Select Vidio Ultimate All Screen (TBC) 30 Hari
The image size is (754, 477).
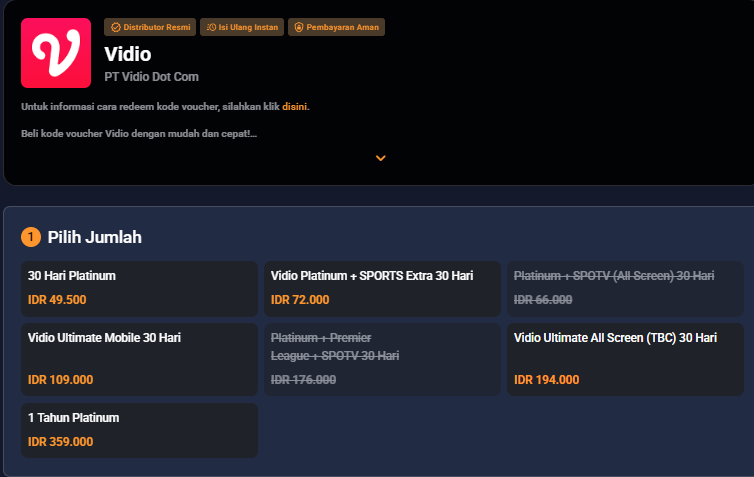click(626, 359)
